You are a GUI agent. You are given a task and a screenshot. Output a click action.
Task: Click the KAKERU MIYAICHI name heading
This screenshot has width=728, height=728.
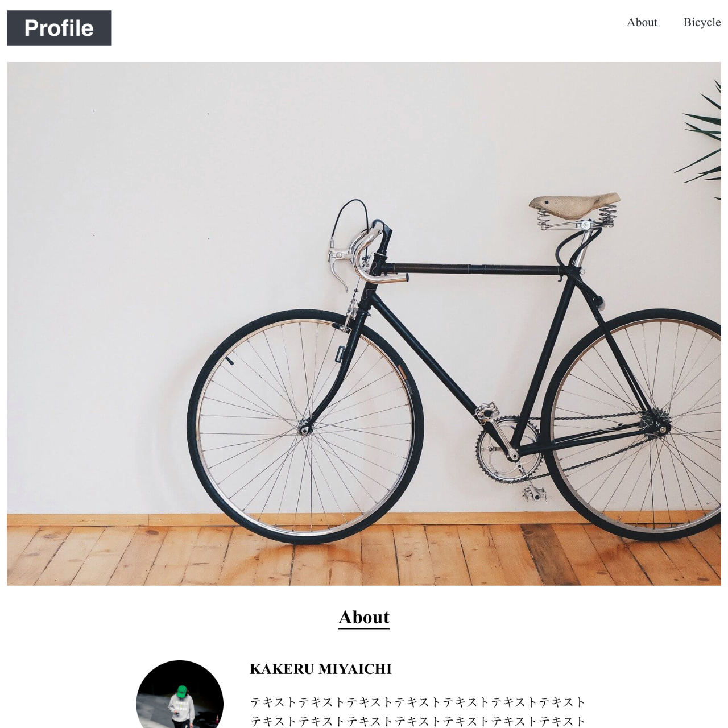click(x=321, y=669)
